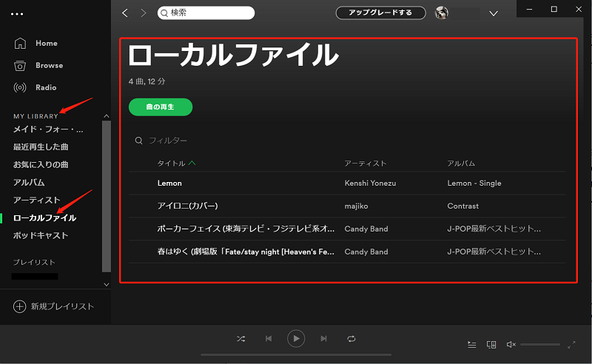592x364 pixels.
Task: Select the アイロニ(カバー) track
Action: (x=188, y=206)
